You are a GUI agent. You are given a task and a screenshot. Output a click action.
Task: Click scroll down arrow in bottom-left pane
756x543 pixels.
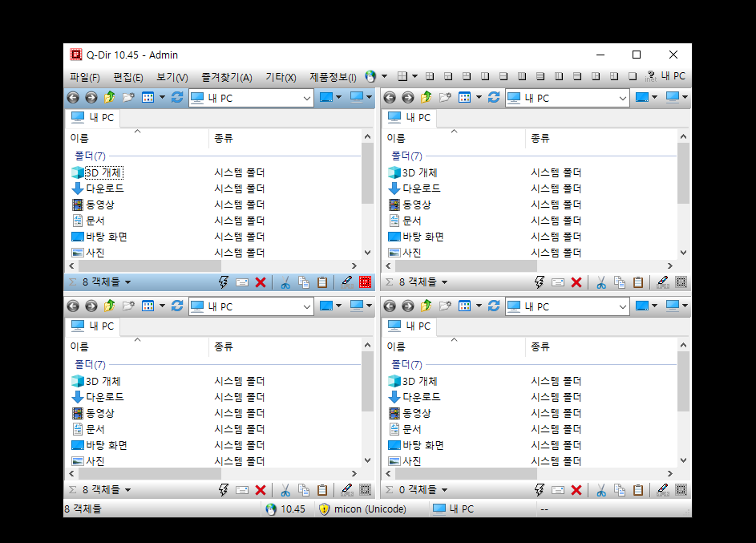367,460
